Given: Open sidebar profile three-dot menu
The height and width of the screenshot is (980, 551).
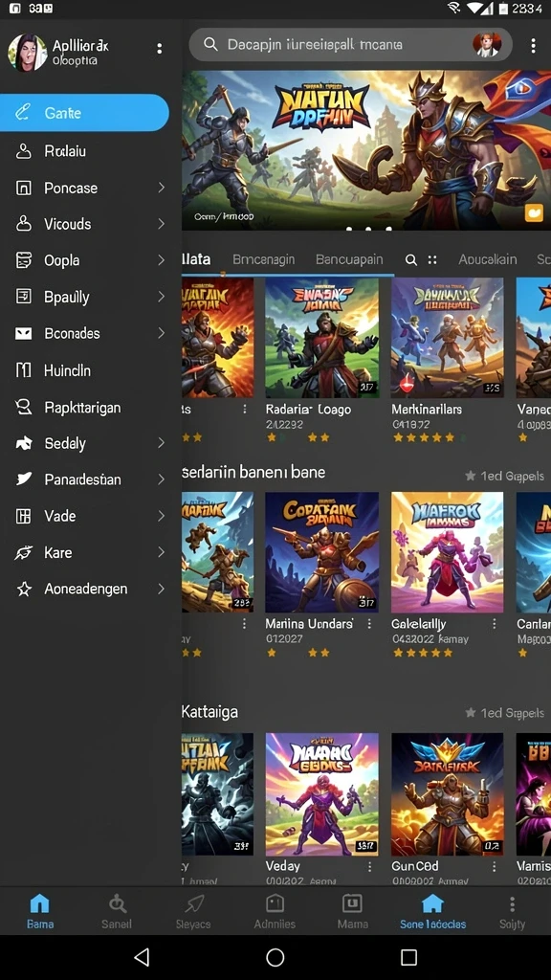Looking at the screenshot, I should (160, 48).
